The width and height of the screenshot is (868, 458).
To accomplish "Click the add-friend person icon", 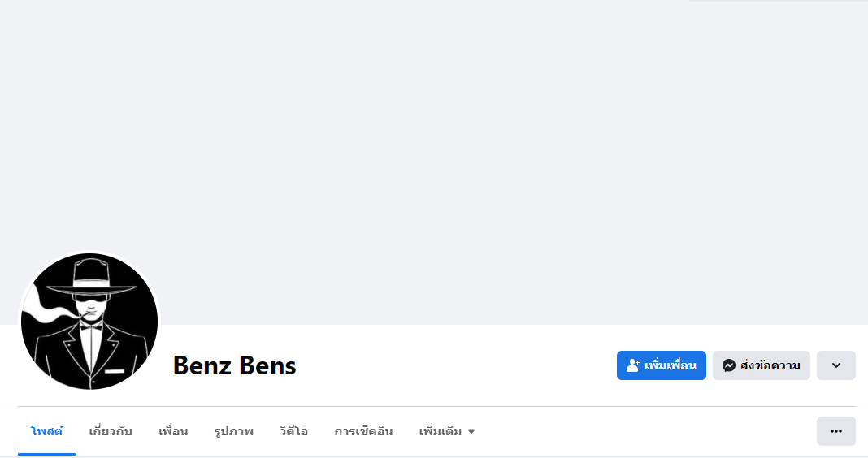I will point(633,365).
